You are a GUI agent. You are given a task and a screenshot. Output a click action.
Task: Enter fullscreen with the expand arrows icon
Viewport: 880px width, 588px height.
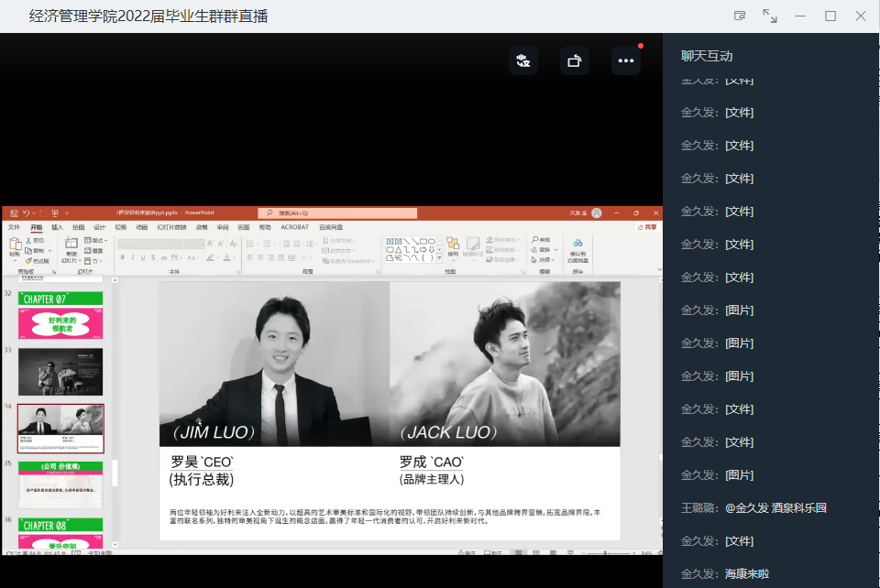tap(770, 16)
